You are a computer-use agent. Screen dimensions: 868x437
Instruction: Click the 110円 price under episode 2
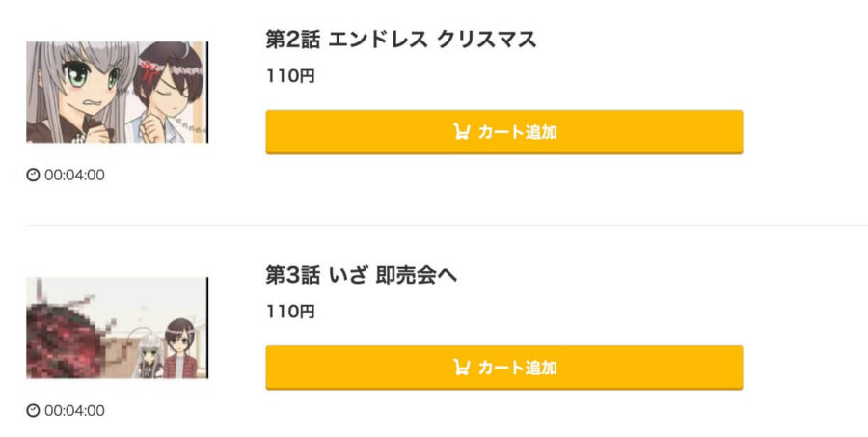point(290,76)
